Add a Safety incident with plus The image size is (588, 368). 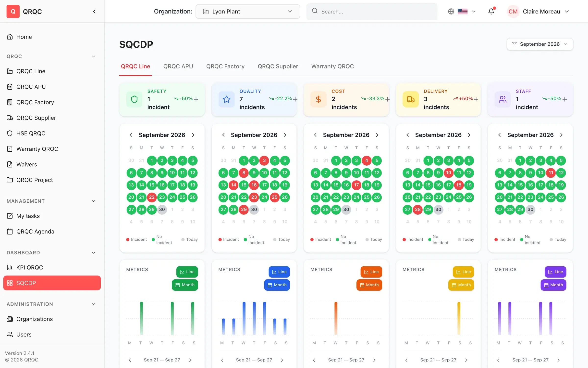tap(196, 99)
